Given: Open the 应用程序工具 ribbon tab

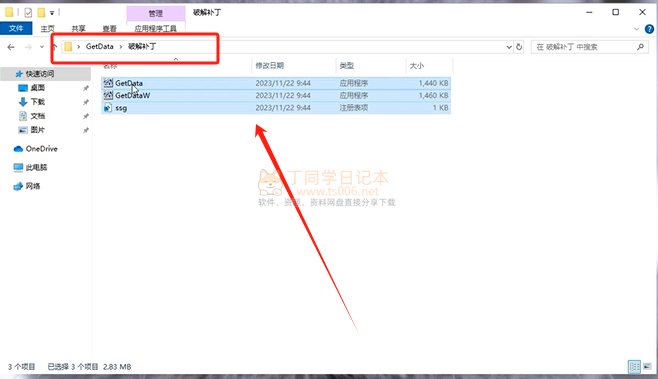Looking at the screenshot, I should (156, 29).
